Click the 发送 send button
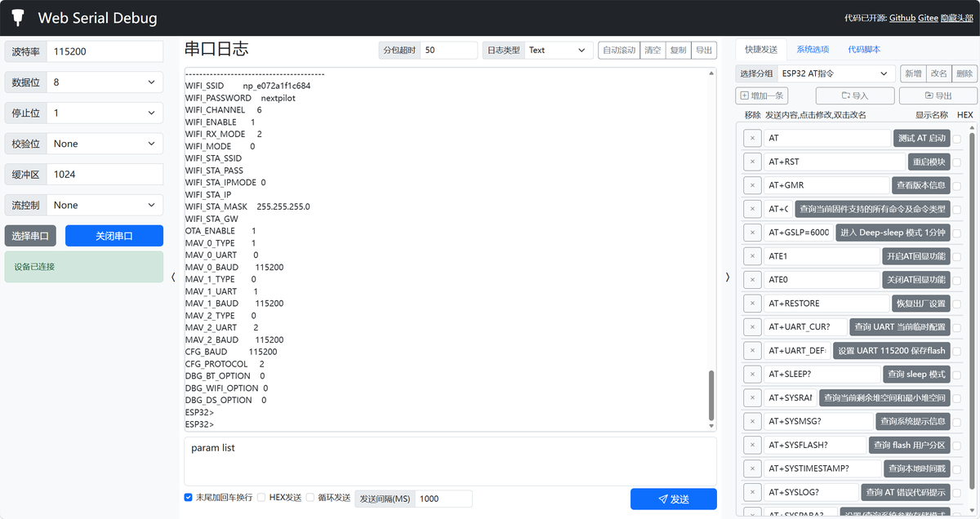980x519 pixels. [674, 499]
